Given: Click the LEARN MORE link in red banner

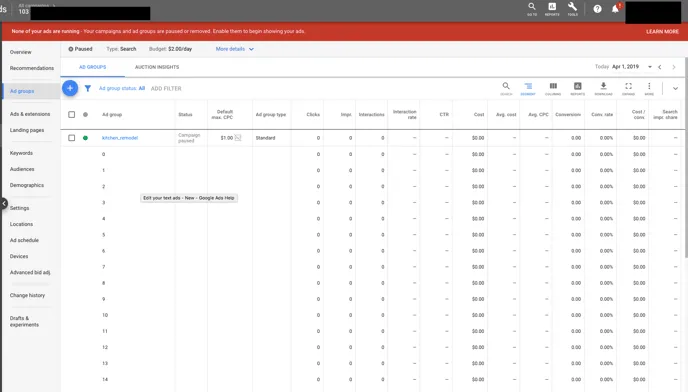Looking at the screenshot, I should [x=662, y=32].
